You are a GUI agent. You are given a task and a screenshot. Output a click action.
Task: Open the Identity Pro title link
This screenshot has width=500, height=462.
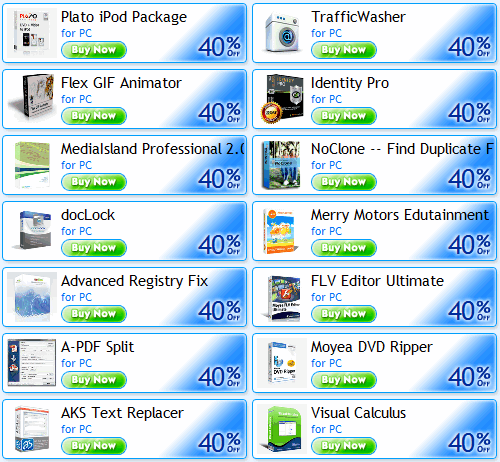[350, 83]
